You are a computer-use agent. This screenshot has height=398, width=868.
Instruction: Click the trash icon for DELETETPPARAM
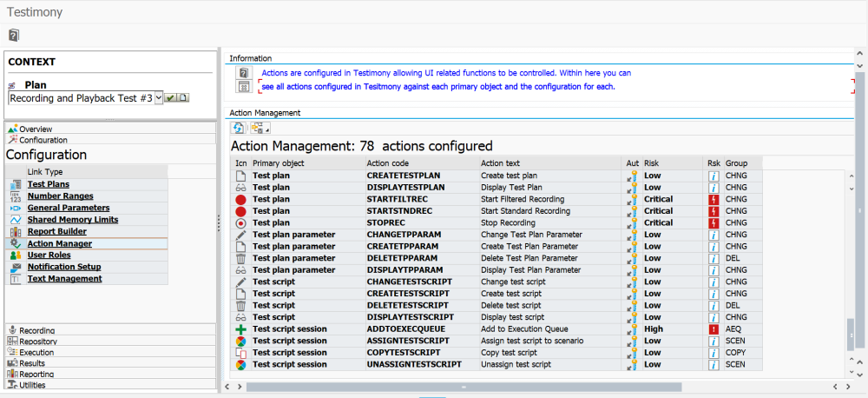tap(240, 258)
